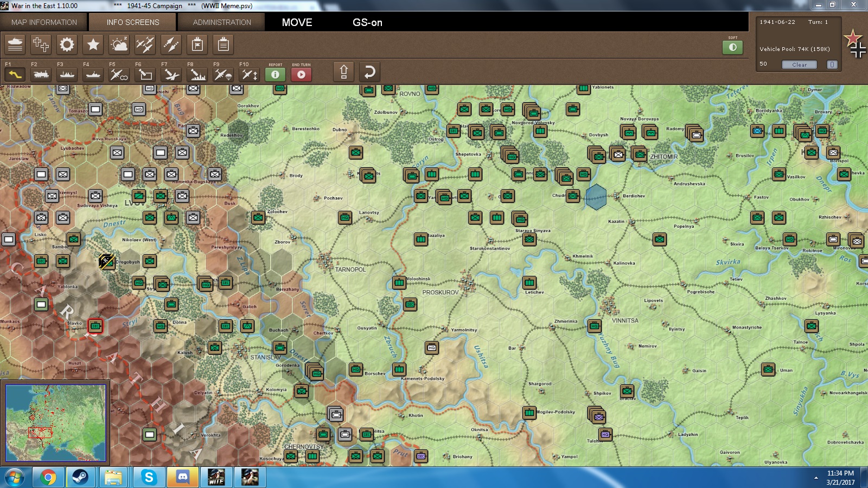Open the air doctrine planes icon
Viewport: 868px width, 488px height.
tap(145, 44)
